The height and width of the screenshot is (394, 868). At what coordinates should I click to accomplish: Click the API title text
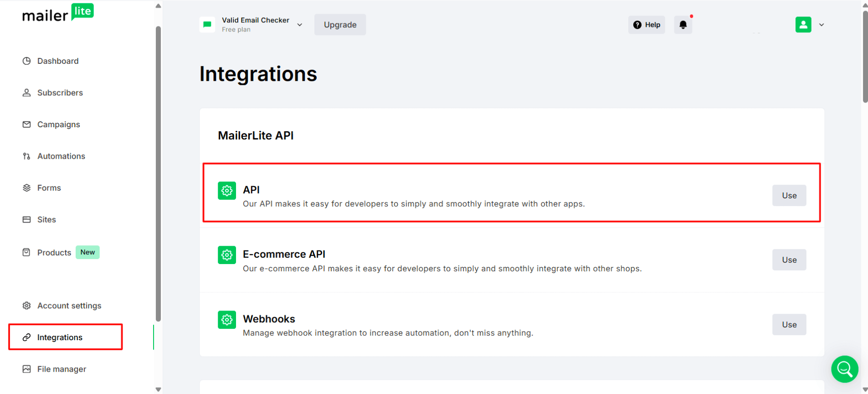pos(251,190)
